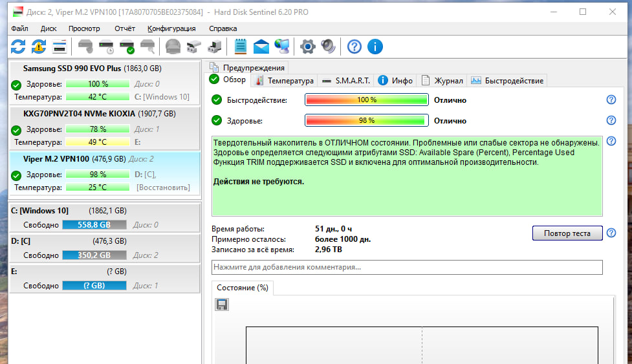Image resolution: width=632 pixels, height=364 pixels.
Task: Click the floppy save icon above the chart
Action: [222, 305]
